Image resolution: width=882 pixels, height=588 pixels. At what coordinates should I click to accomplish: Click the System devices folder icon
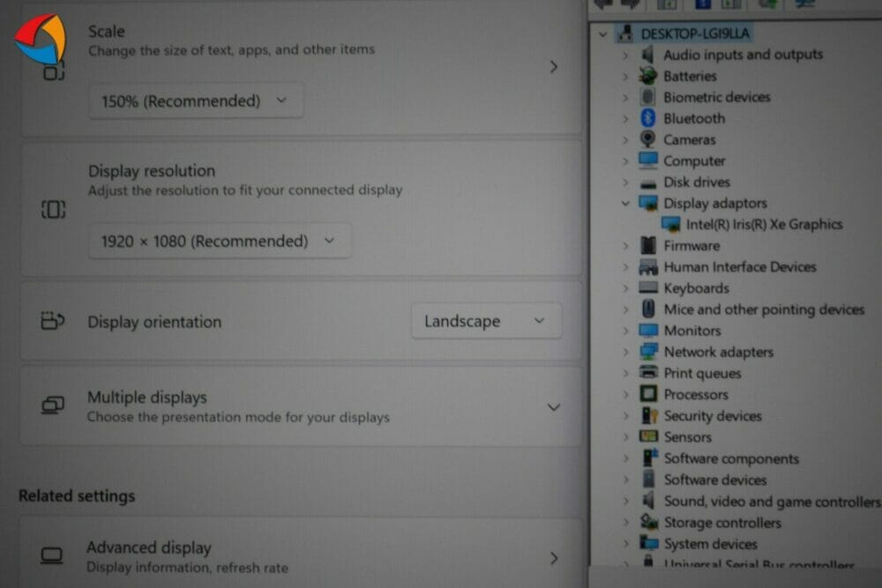click(648, 544)
